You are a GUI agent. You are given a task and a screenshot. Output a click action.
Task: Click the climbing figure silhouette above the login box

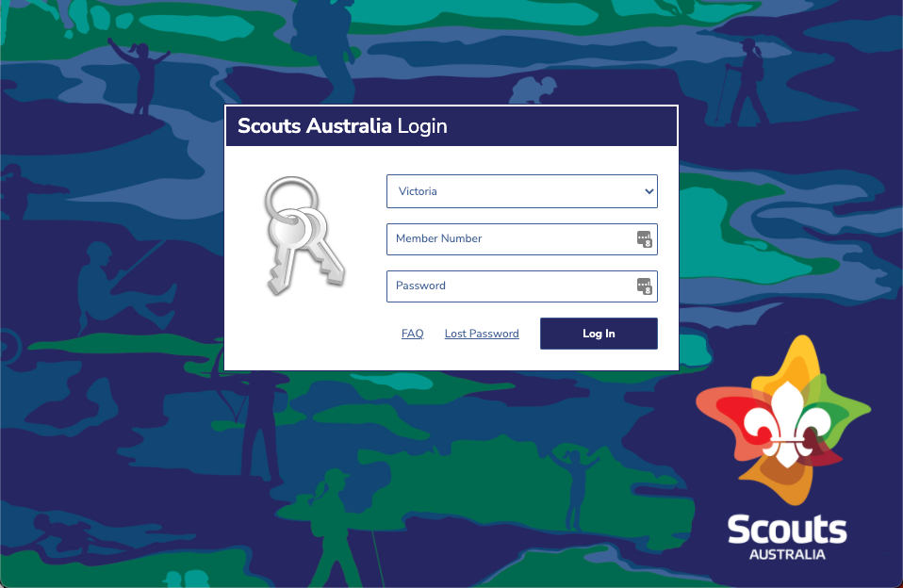coord(534,90)
